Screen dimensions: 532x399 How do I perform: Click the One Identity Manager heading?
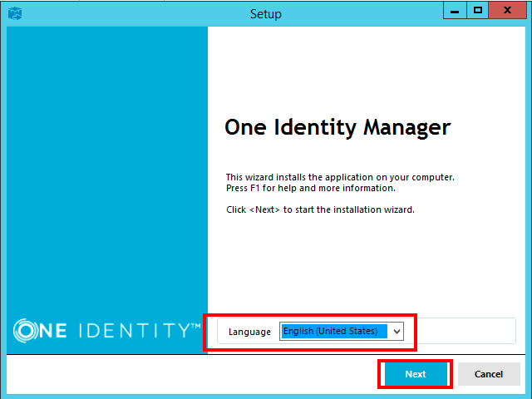coord(337,128)
